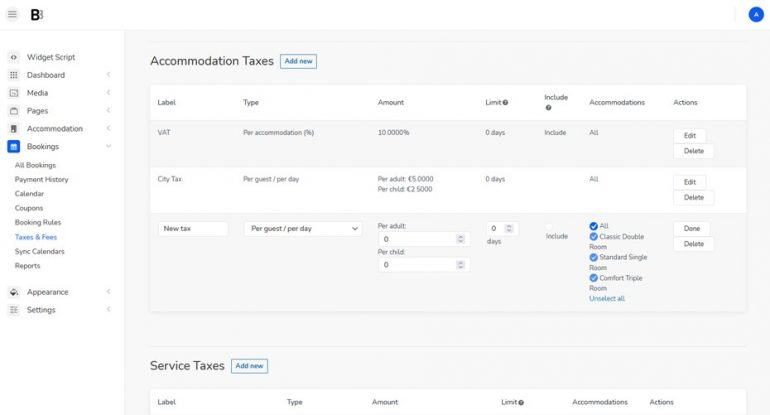
Task: Adjust the limit days stepper arrows
Action: [509, 228]
